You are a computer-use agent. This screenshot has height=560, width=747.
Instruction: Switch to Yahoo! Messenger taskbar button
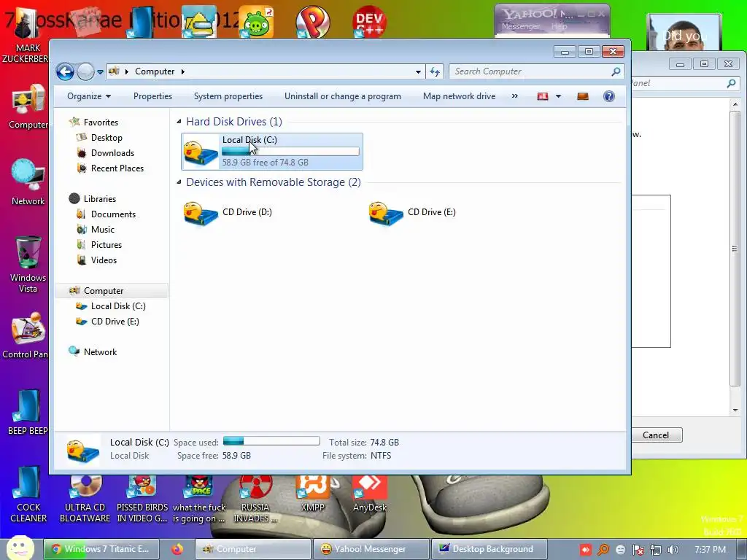(370, 549)
